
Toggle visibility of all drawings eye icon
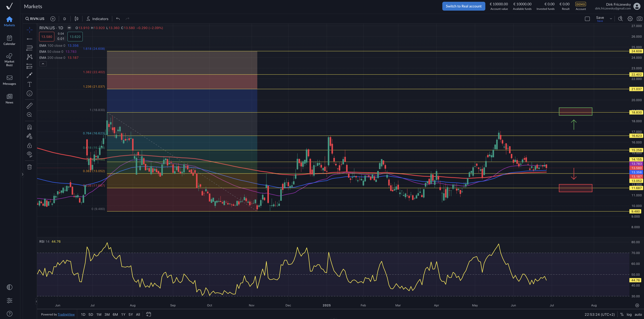pyautogui.click(x=30, y=154)
